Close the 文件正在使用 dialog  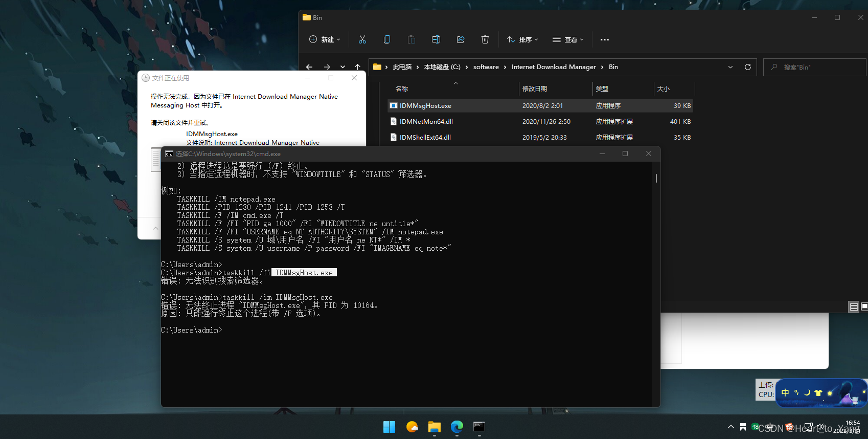click(x=354, y=78)
